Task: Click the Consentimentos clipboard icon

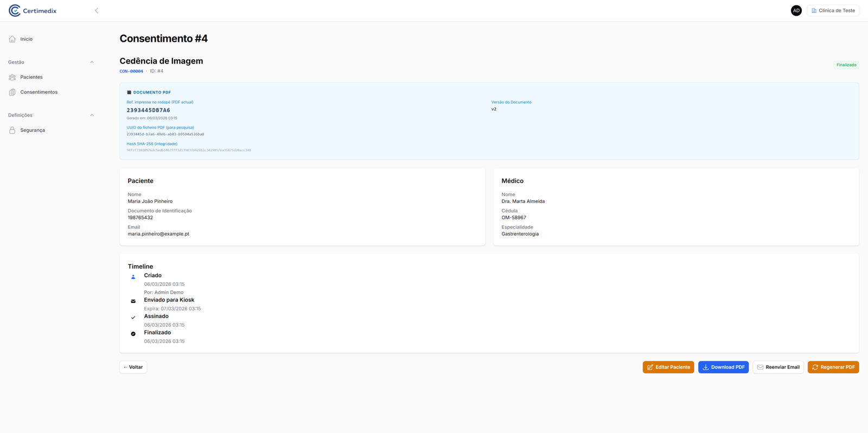Action: [12, 92]
